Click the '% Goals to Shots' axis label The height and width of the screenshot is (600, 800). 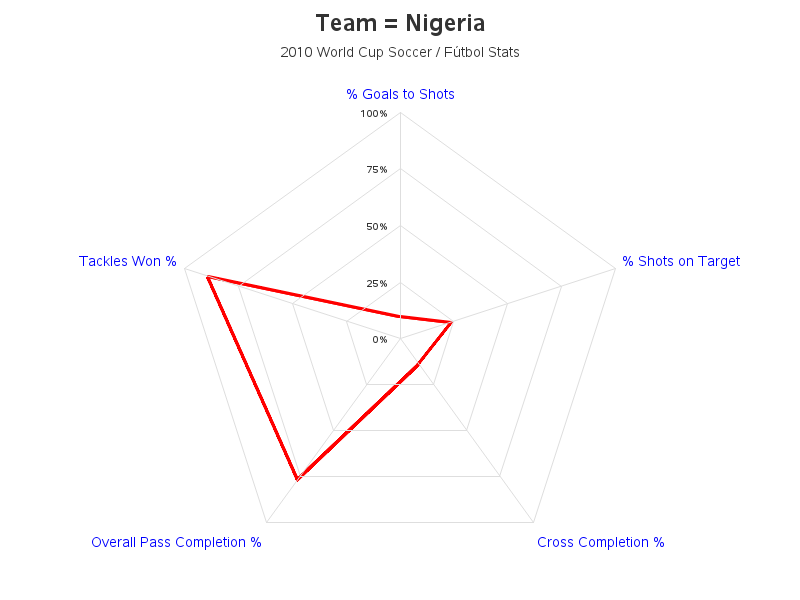click(x=400, y=94)
